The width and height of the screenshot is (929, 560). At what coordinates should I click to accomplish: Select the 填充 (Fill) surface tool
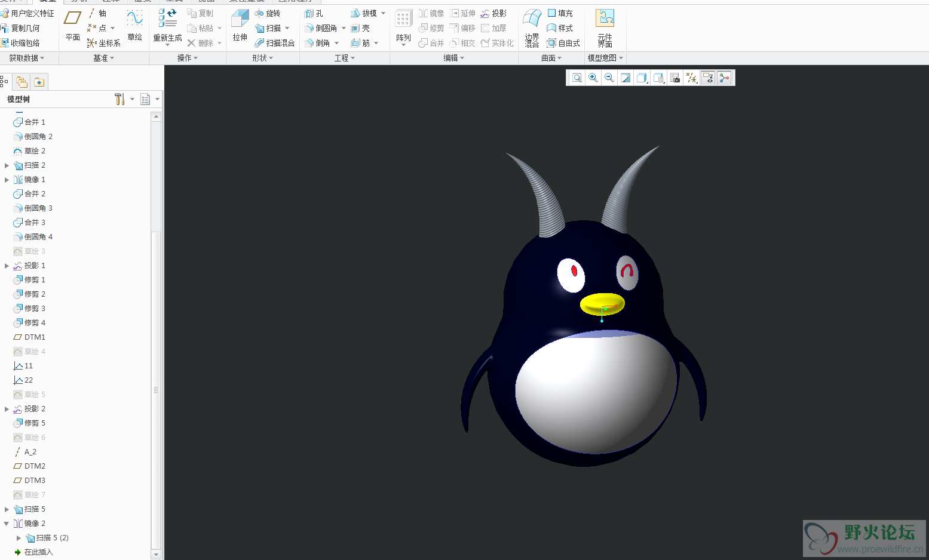click(560, 13)
